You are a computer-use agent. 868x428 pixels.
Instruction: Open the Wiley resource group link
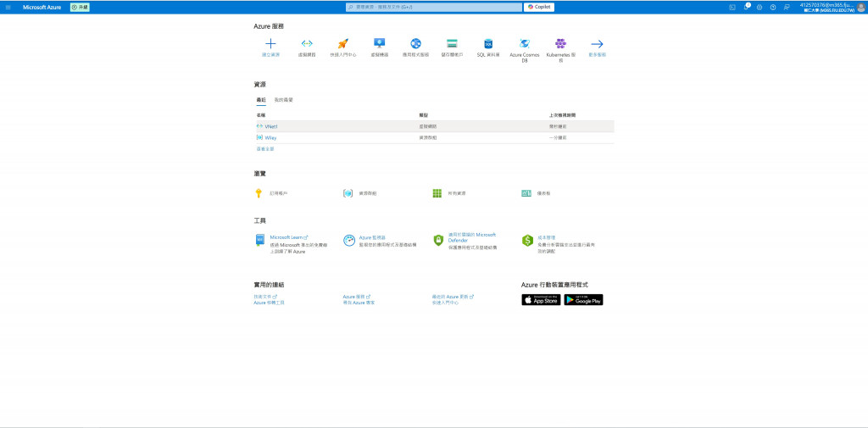tap(270, 137)
